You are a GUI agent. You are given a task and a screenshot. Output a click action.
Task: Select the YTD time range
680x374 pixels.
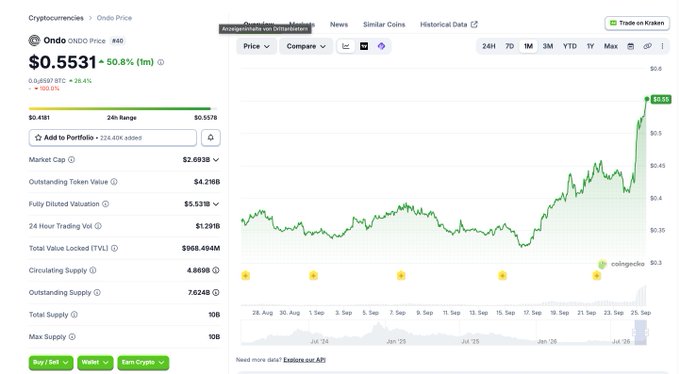tap(570, 46)
